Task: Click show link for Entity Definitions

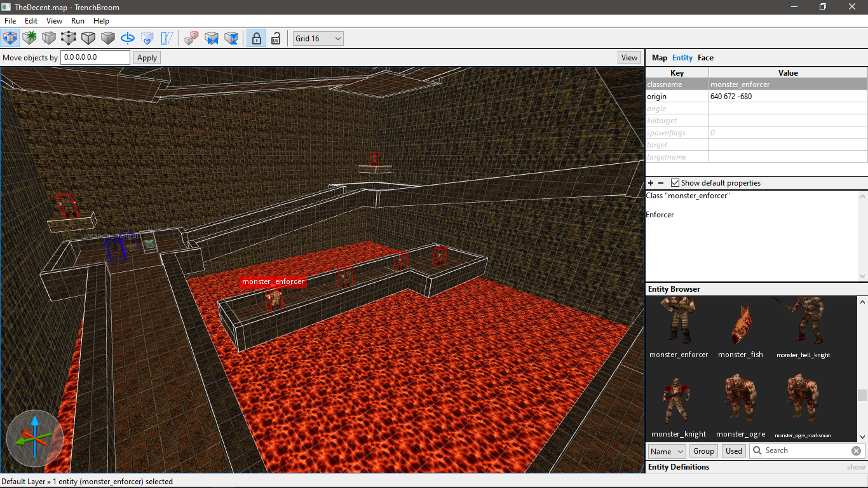Action: (x=856, y=467)
